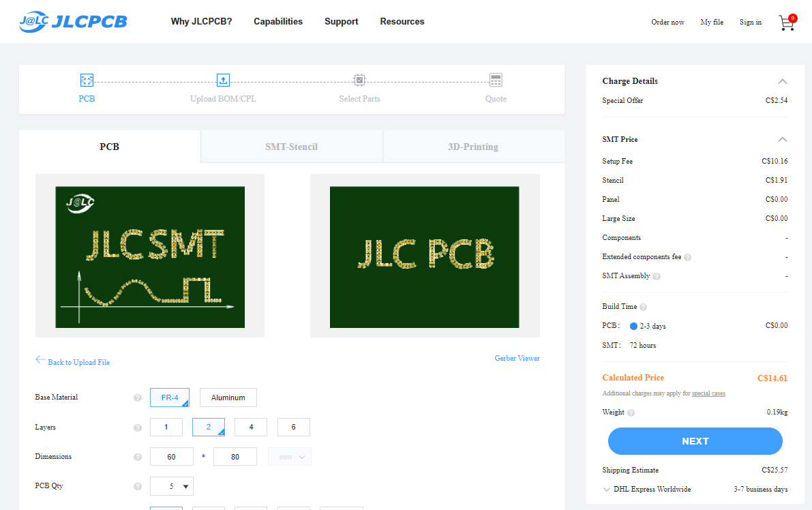Open help icon for Build Time
Image resolution: width=812 pixels, height=510 pixels.
(x=643, y=307)
